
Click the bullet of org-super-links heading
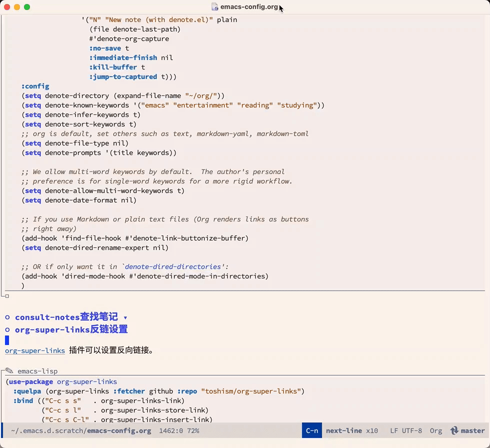pos(7,330)
